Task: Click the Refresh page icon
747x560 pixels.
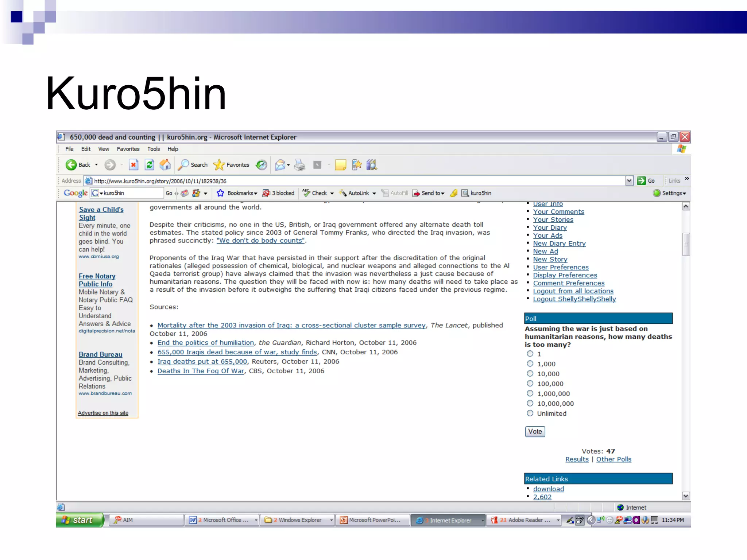Action: pos(149,165)
